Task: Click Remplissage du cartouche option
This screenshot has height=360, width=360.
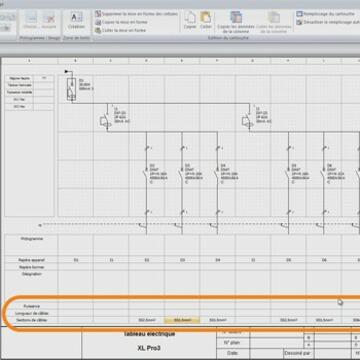Action: pos(326,14)
